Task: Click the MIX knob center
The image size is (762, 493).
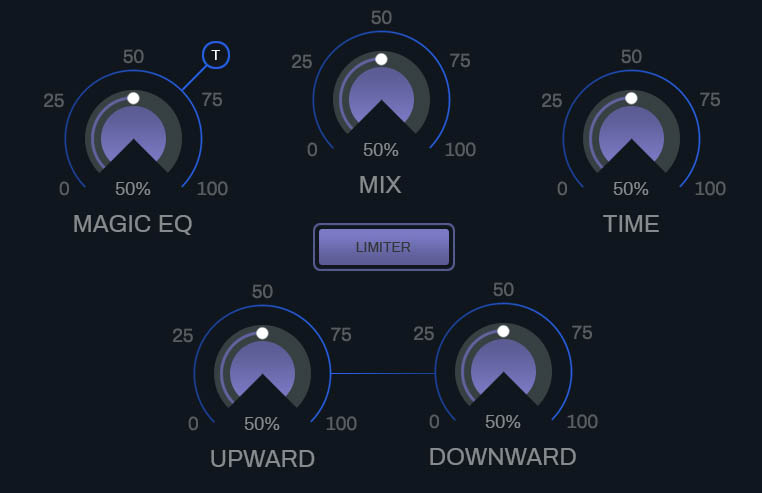Action: [x=381, y=98]
